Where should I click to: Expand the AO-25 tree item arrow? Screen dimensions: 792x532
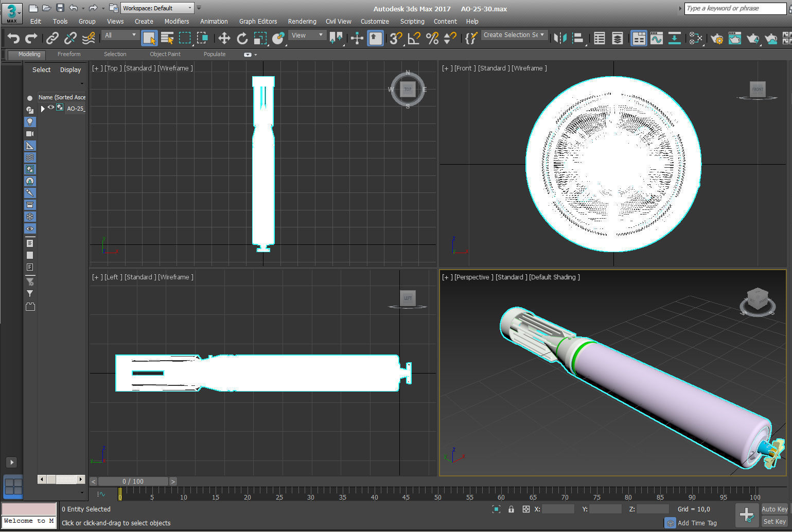(43, 109)
